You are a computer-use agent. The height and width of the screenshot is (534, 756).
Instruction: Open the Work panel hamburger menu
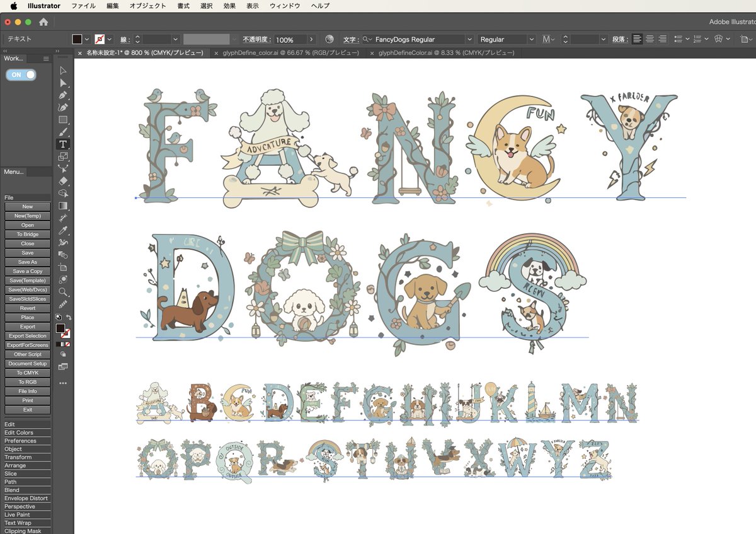point(45,59)
